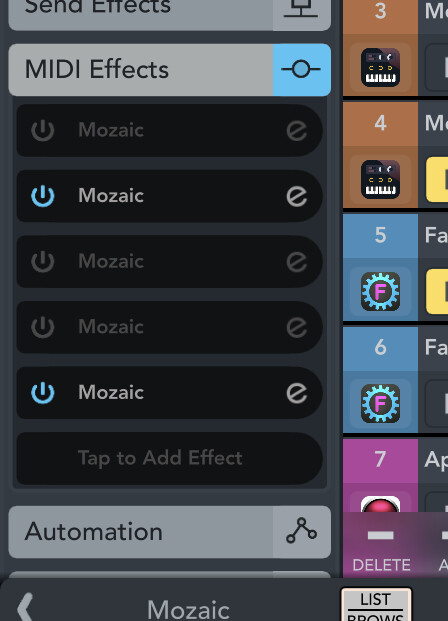The image size is (448, 621).
Task: Open track 7 red sphere plugin icon
Action: (380, 504)
